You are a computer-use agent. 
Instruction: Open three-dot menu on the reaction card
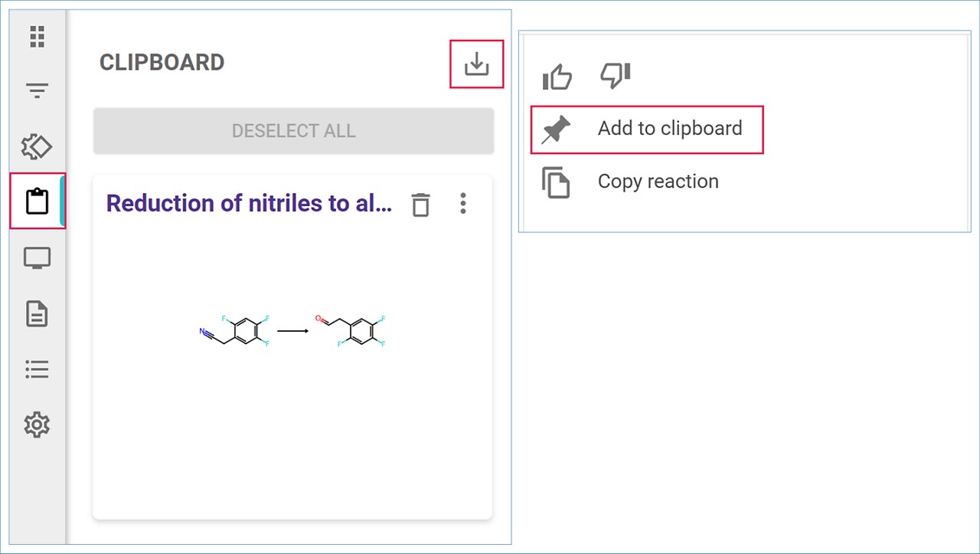462,204
